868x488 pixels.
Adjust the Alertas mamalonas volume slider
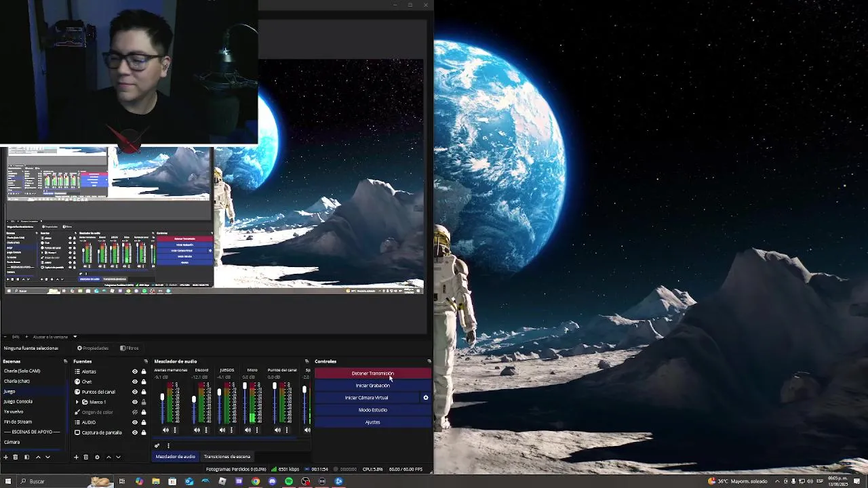[163, 403]
